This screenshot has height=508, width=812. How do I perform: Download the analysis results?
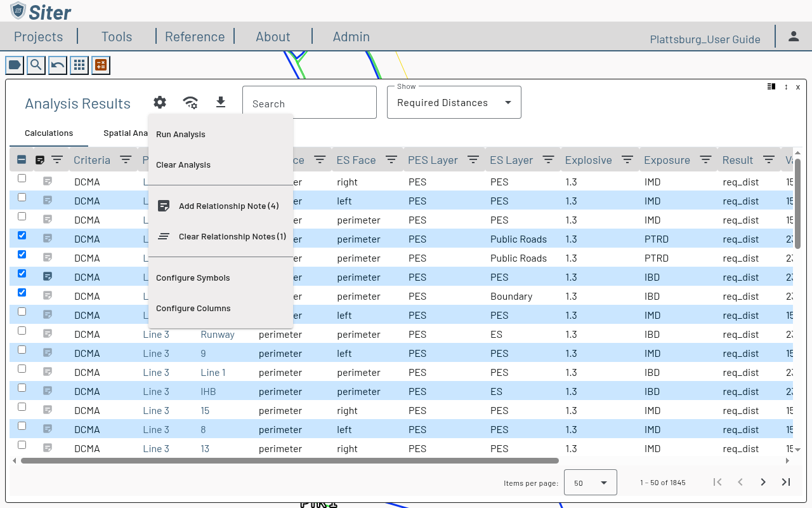point(221,102)
